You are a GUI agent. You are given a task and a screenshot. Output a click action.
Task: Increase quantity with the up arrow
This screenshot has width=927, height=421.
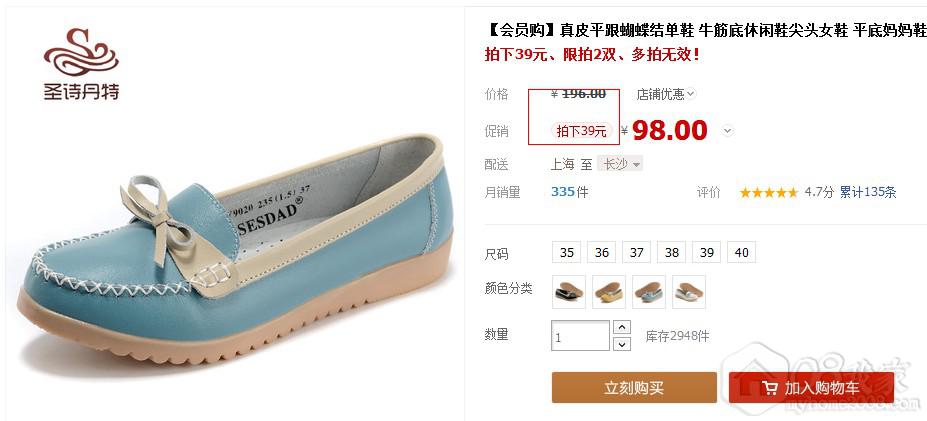pos(621,327)
